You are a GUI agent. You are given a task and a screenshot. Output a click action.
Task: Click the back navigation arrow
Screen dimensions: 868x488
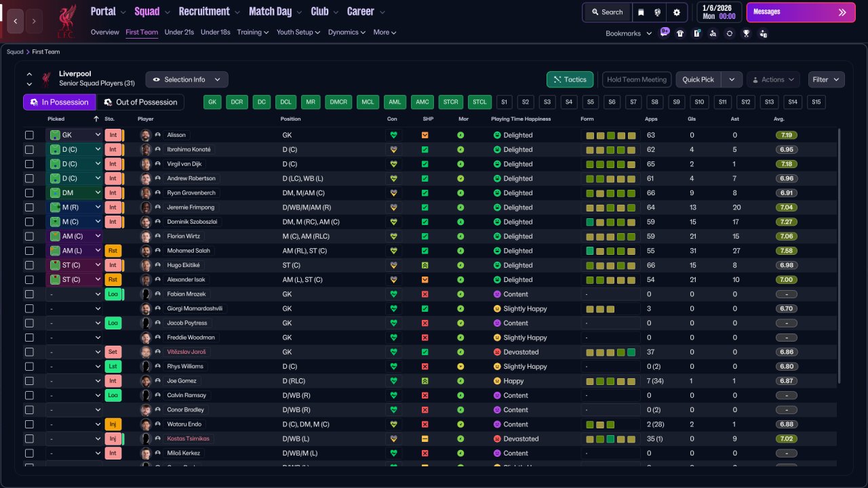(x=15, y=21)
